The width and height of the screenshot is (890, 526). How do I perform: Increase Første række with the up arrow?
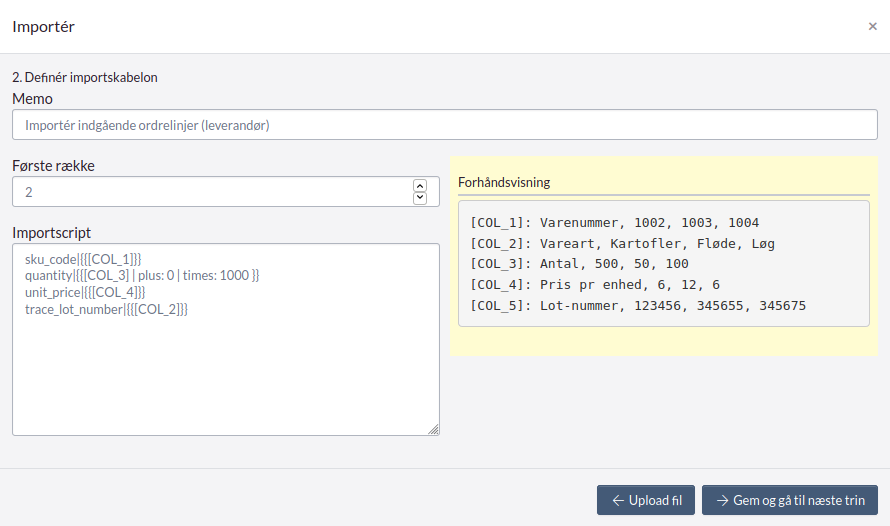[420, 185]
